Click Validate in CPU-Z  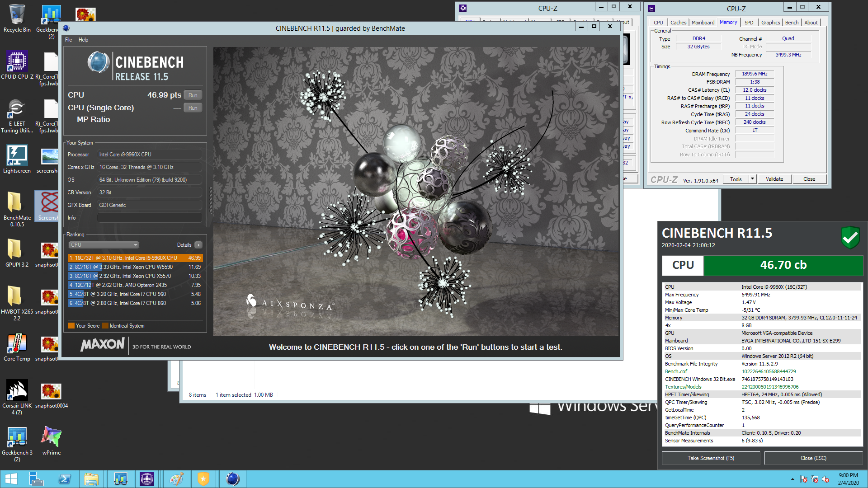(774, 179)
